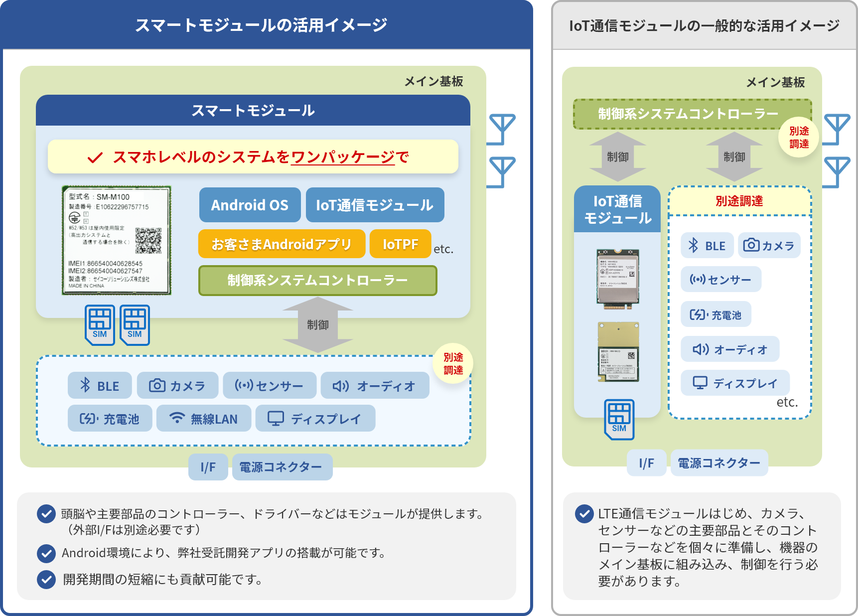Switch to the スマートモジュールの活用イメージ panel
Viewport: 858px width, 616px height.
point(261,22)
